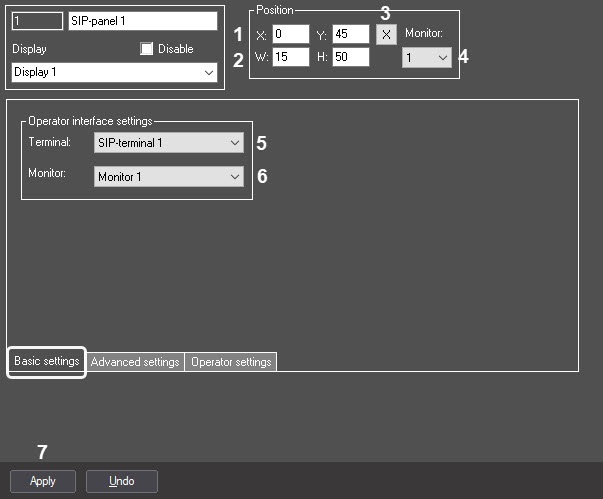This screenshot has width=603, height=499.
Task: Click the Monitor 1 dropdown chevron arrow
Action: tap(235, 177)
